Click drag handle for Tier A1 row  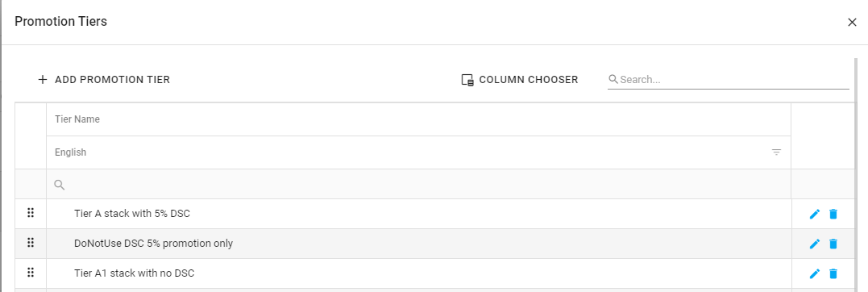pyautogui.click(x=31, y=273)
